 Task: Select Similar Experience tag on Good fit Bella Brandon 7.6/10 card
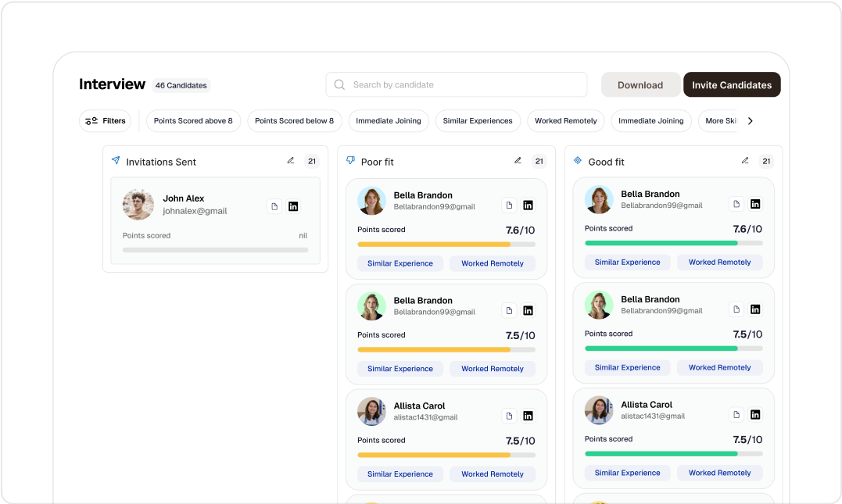click(x=627, y=263)
